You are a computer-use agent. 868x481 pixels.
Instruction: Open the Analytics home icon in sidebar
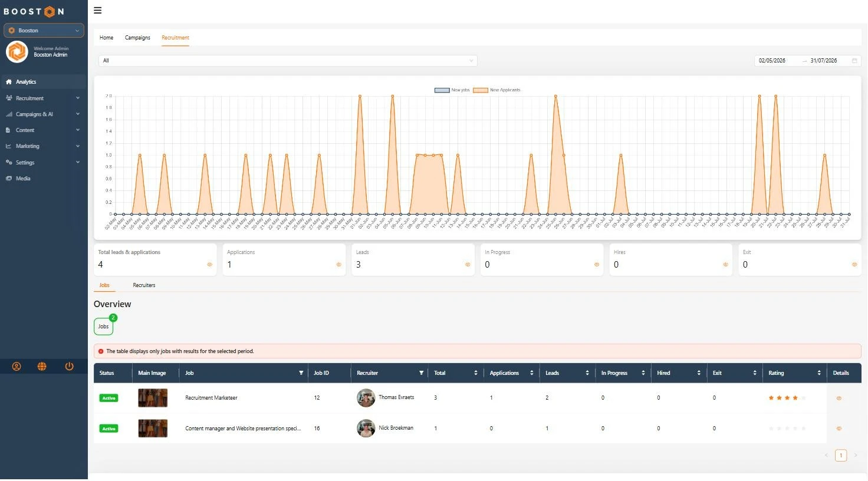(x=9, y=82)
